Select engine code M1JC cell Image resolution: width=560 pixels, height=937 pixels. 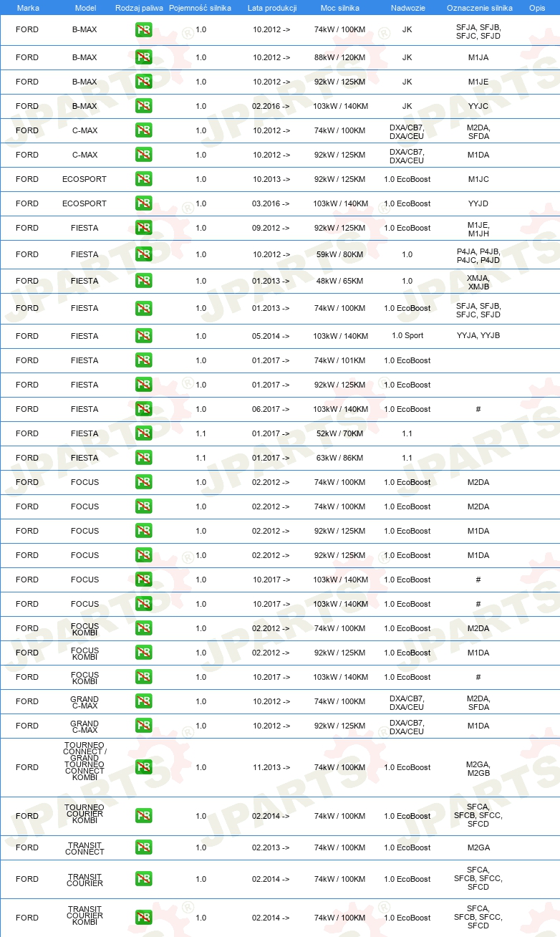tap(478, 179)
